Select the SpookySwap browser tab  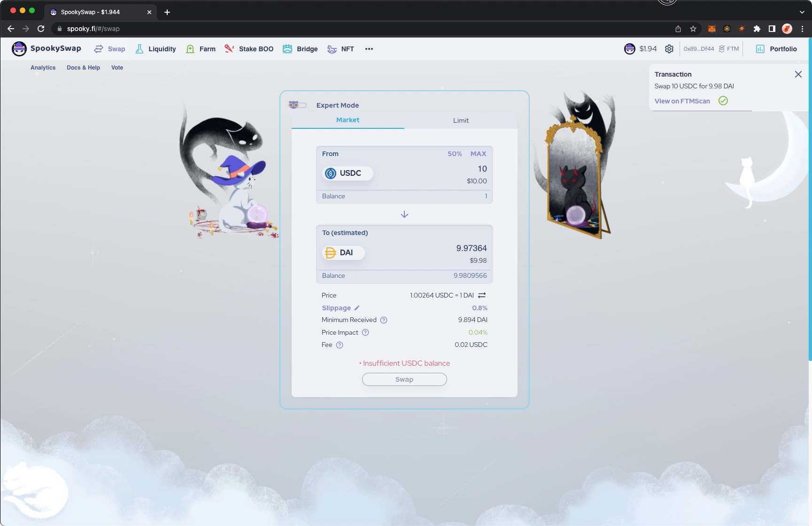click(100, 12)
